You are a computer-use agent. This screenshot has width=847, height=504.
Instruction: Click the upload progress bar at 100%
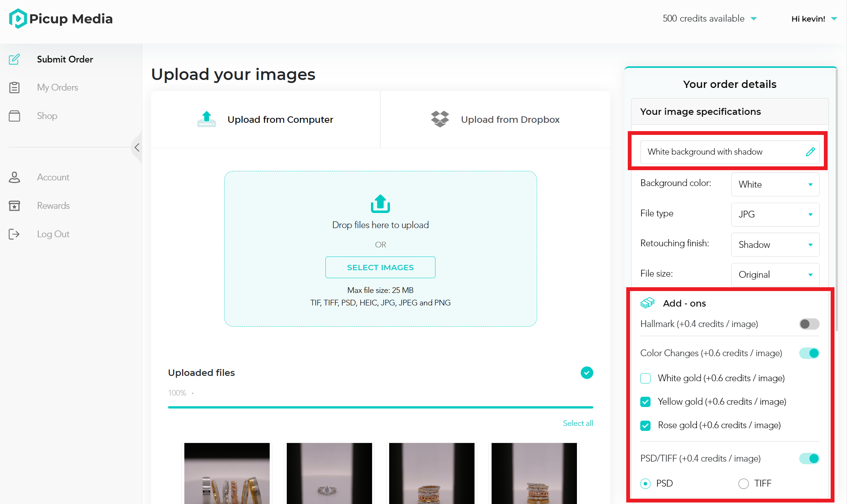pyautogui.click(x=380, y=407)
